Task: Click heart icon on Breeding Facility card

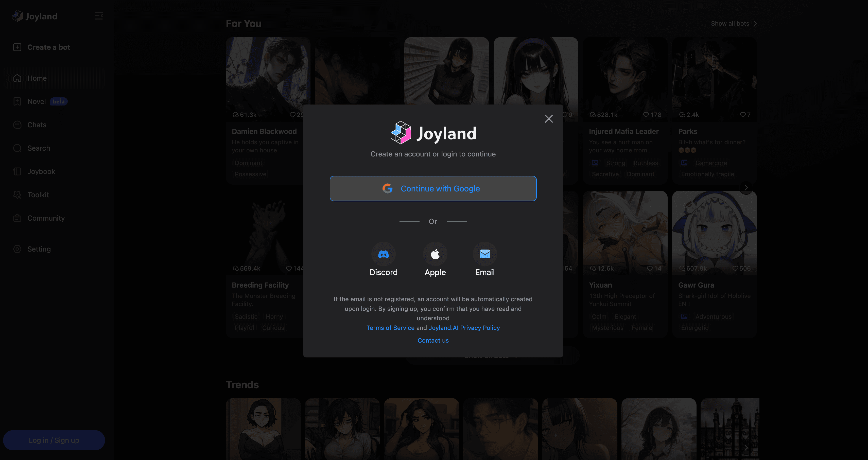Action: coord(289,268)
